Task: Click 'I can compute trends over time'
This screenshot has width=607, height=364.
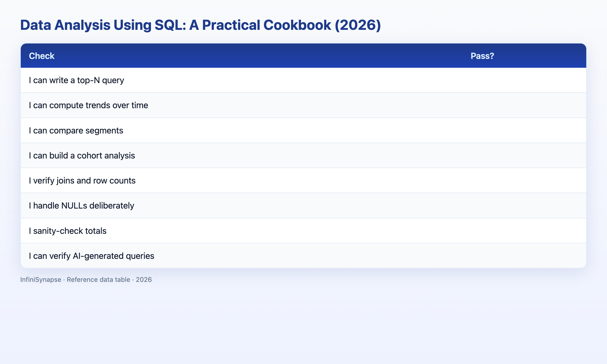Action: coord(88,105)
